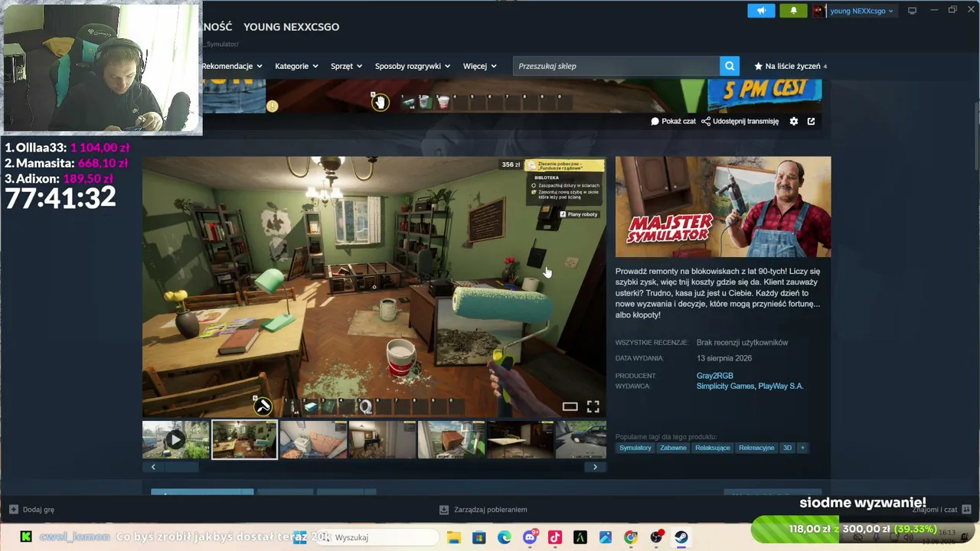The height and width of the screenshot is (551, 980).
Task: Select the bathroom sink screenshot thumbnail
Action: tap(313, 439)
